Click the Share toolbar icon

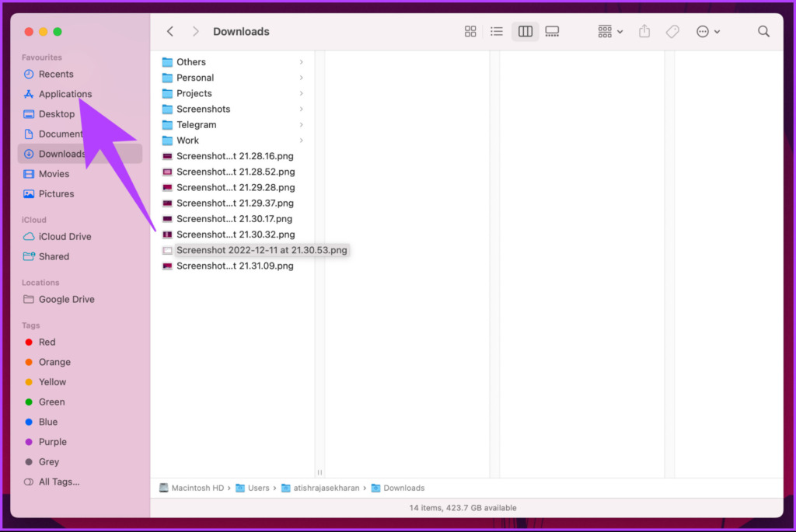(644, 31)
